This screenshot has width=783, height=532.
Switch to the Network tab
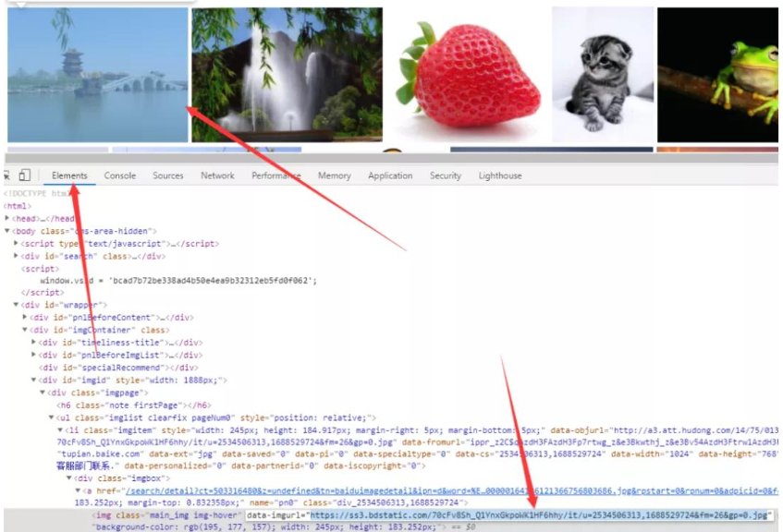tap(217, 175)
